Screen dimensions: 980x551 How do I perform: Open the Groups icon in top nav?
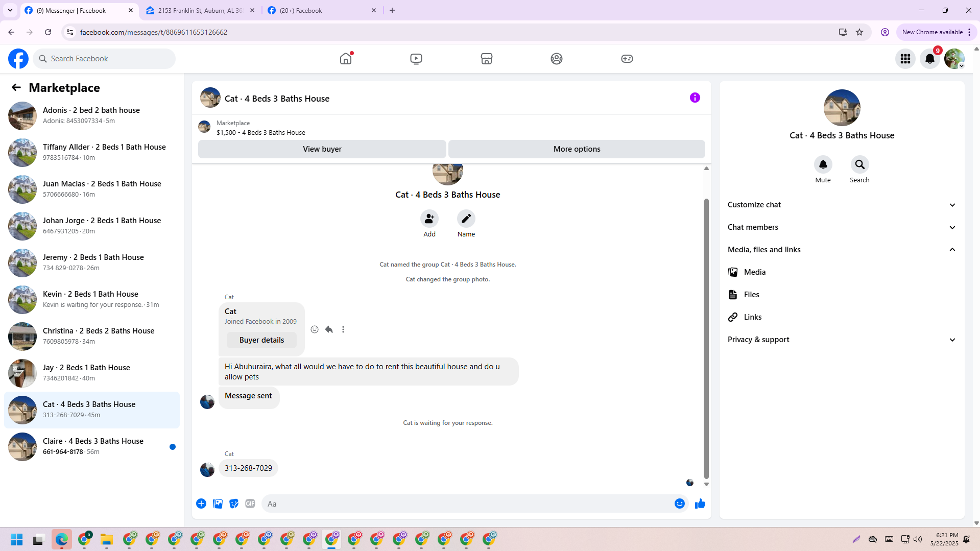(x=557, y=59)
